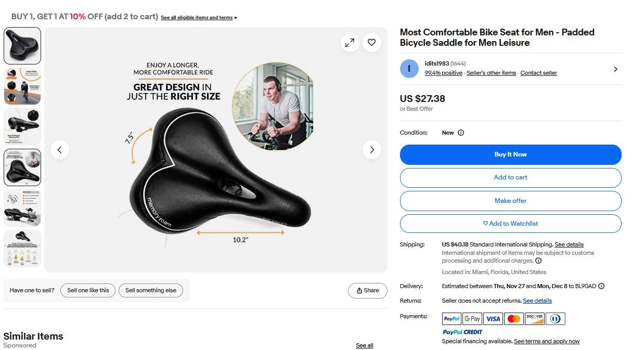Expand eligible items and terms arrow

[x=236, y=18]
